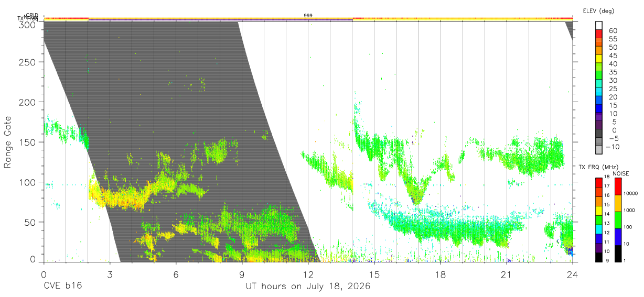Click the x-axis tick label '6'

coord(176,274)
